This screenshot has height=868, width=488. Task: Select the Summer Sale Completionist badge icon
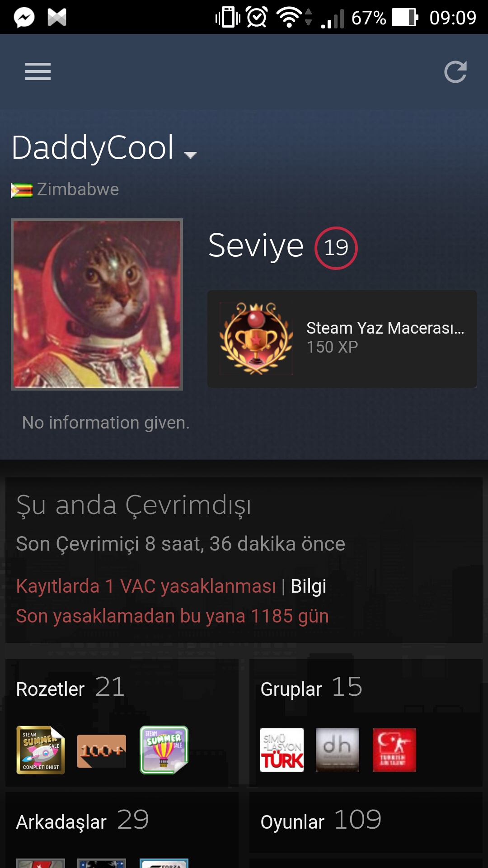point(41,750)
